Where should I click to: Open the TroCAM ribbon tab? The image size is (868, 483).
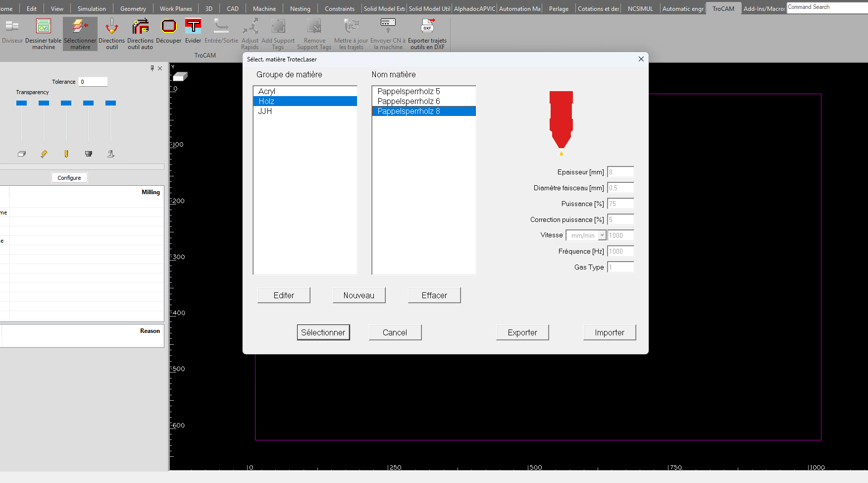tap(723, 8)
